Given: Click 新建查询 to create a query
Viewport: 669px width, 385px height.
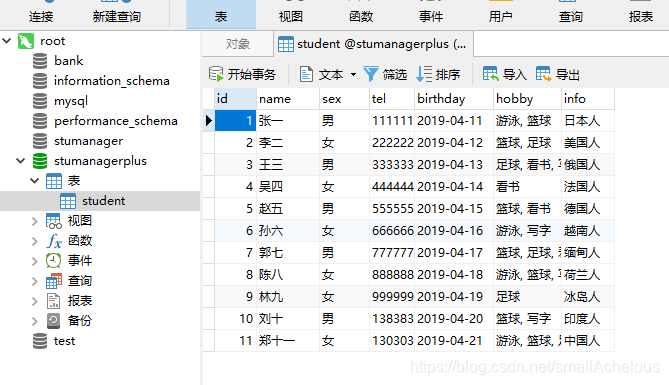Looking at the screenshot, I should (x=117, y=16).
